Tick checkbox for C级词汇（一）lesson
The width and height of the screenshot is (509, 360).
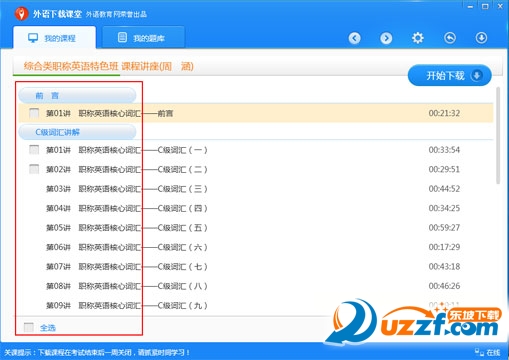(34, 150)
